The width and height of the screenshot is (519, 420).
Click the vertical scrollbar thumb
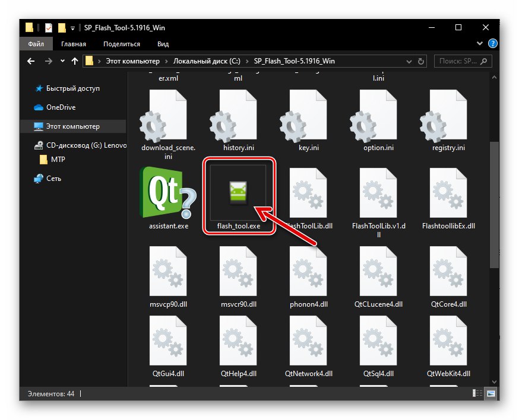coord(494,205)
